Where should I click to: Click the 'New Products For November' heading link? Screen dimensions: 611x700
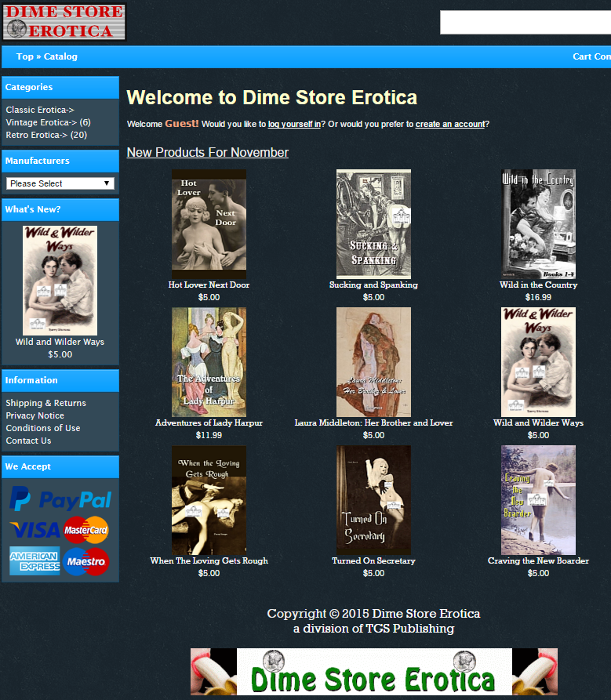pos(208,152)
